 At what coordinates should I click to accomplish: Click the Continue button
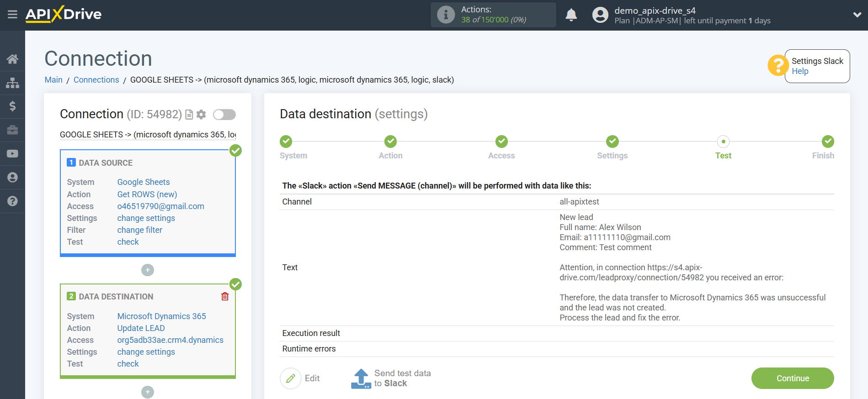[793, 378]
